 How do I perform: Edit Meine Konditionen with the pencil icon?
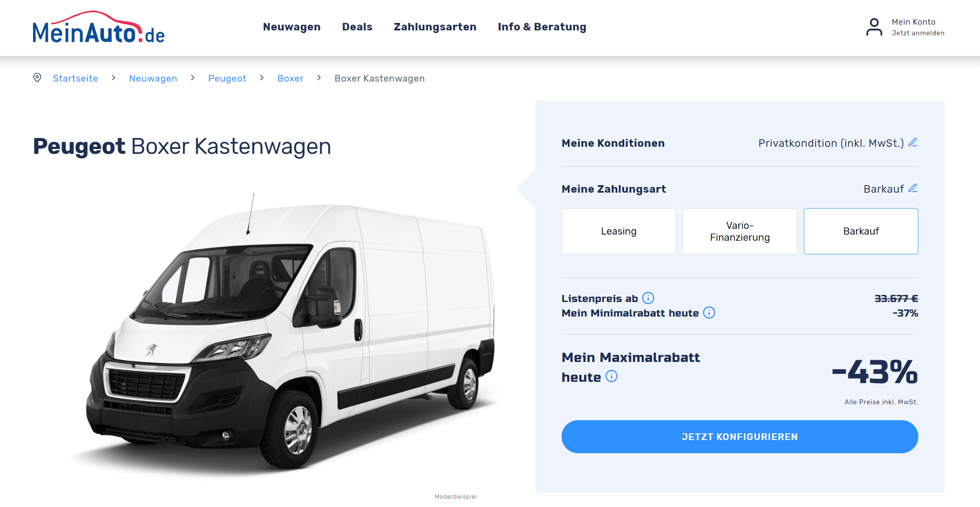click(x=913, y=142)
